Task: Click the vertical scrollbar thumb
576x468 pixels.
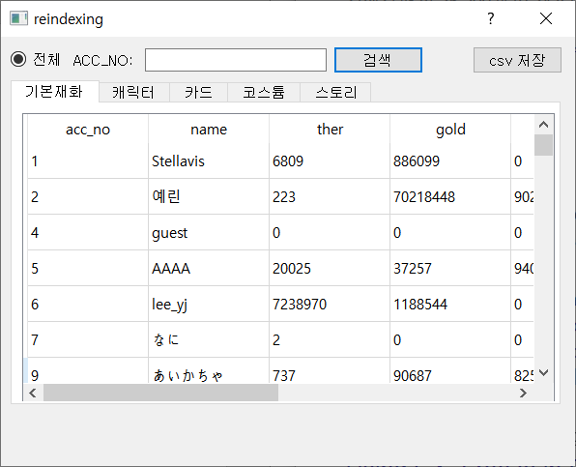Action: (544, 145)
